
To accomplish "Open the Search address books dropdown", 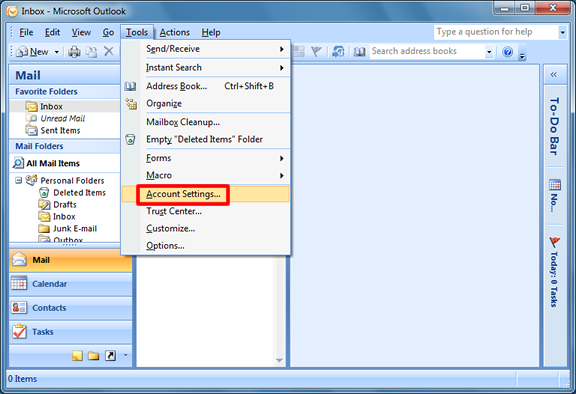I will [489, 52].
